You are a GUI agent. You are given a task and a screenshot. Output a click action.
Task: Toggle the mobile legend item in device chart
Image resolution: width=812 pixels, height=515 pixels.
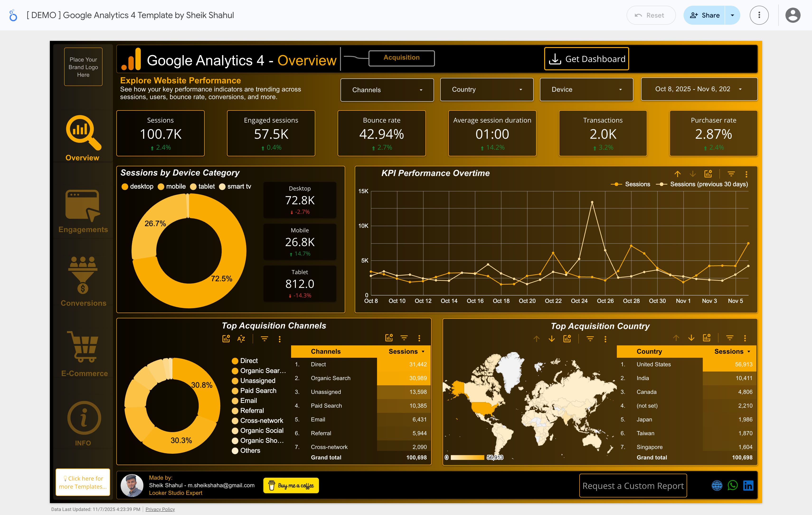tap(172, 187)
